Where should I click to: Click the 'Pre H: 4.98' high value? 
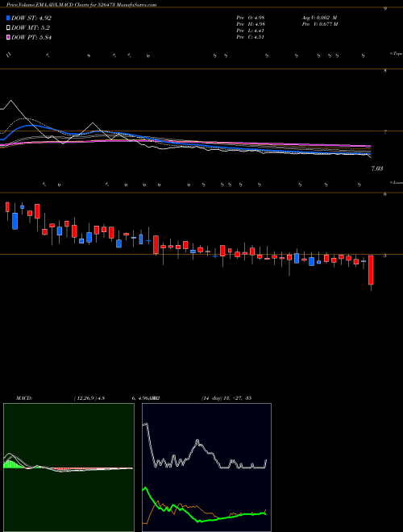coord(251,24)
